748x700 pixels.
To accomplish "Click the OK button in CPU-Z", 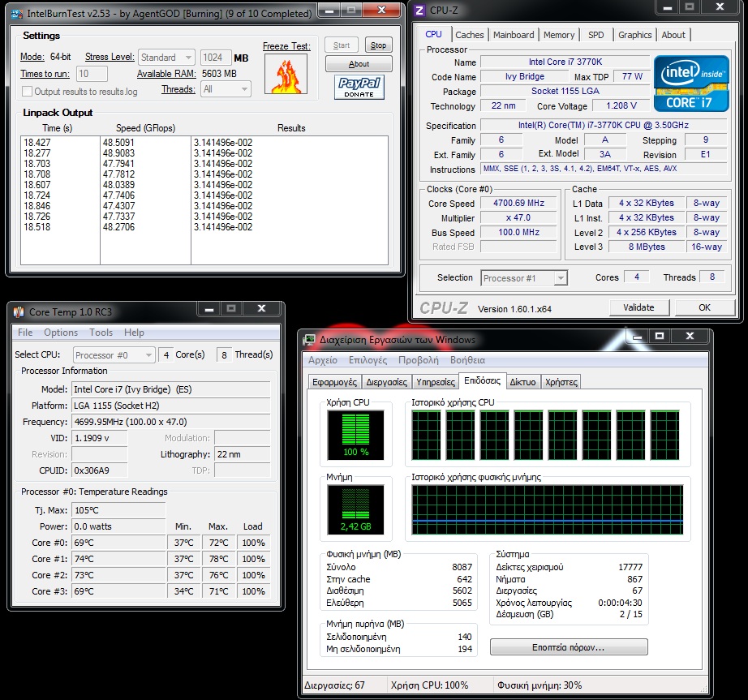I will point(704,307).
